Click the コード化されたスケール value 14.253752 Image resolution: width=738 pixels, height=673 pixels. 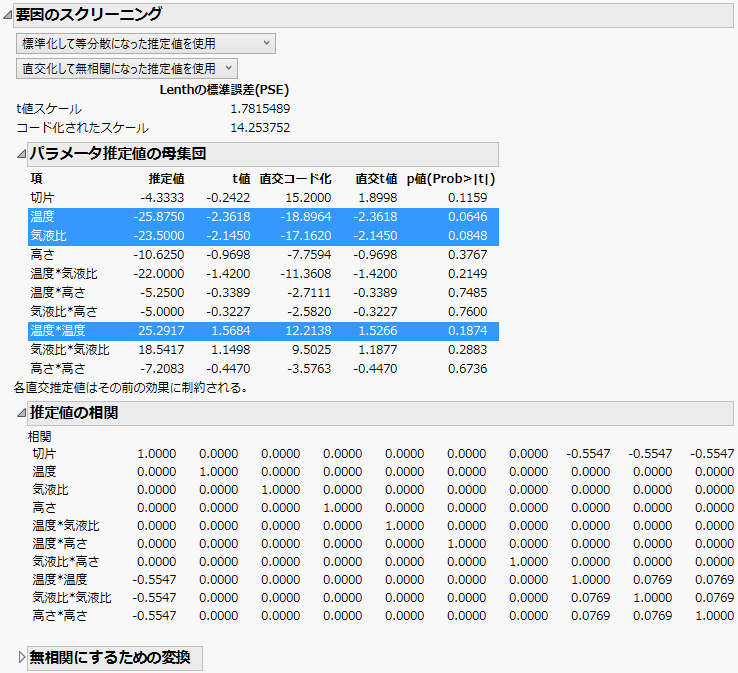260,128
